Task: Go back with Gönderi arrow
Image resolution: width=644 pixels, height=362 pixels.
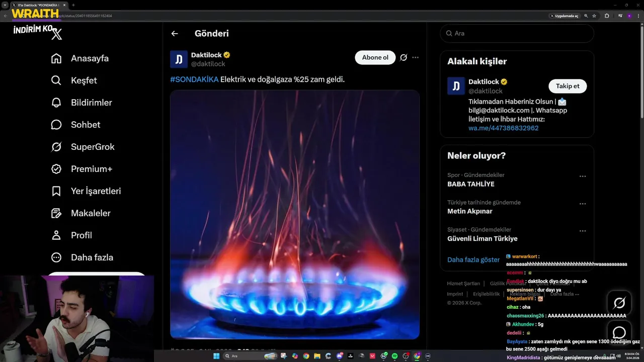Action: pyautogui.click(x=175, y=34)
